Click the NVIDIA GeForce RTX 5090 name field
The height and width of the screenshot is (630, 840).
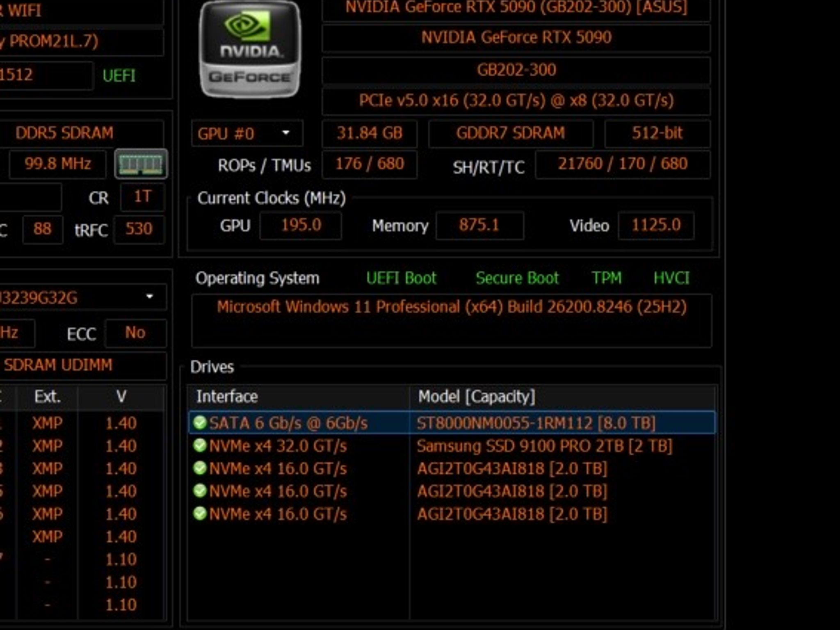516,38
